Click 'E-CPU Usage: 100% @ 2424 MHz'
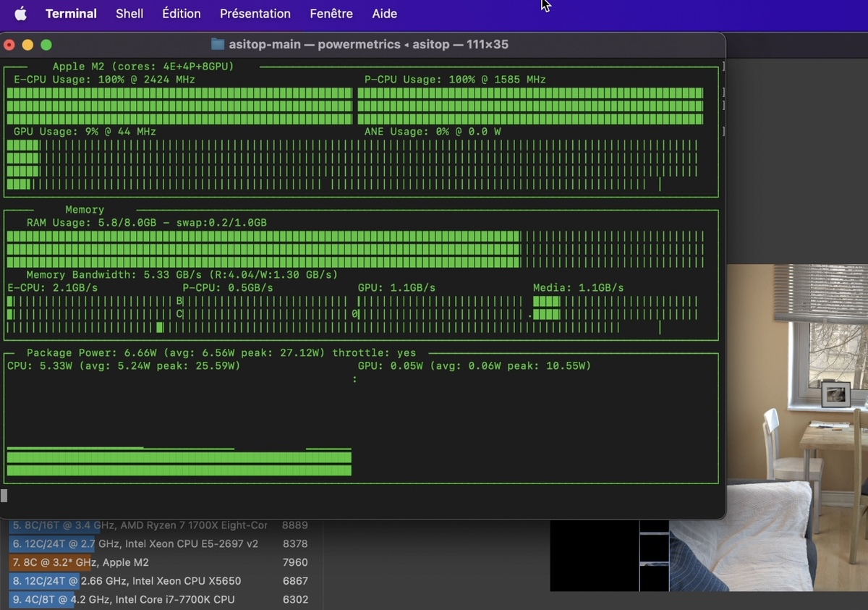The image size is (868, 610). click(x=104, y=80)
